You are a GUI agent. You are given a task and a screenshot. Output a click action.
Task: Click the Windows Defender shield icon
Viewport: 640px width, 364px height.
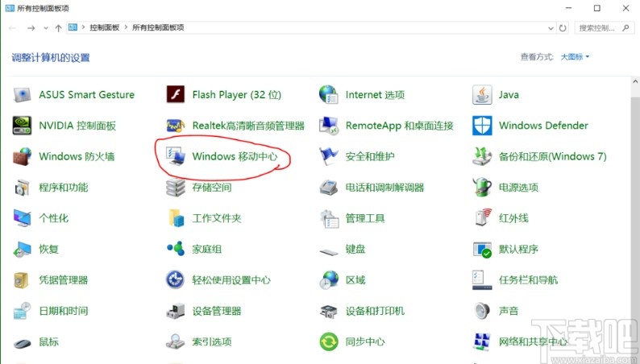pos(482,126)
